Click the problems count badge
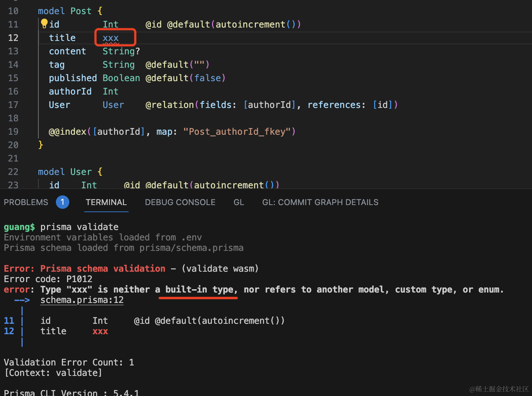This screenshot has width=532, height=396. click(x=63, y=202)
